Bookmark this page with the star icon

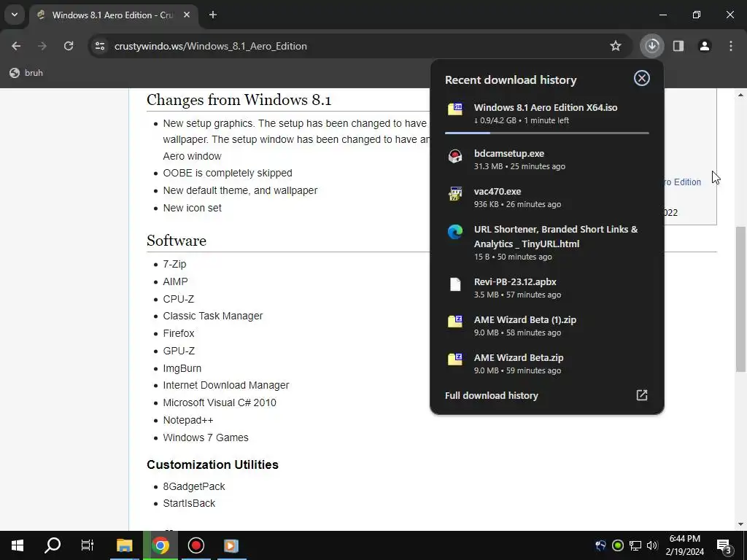point(616,46)
